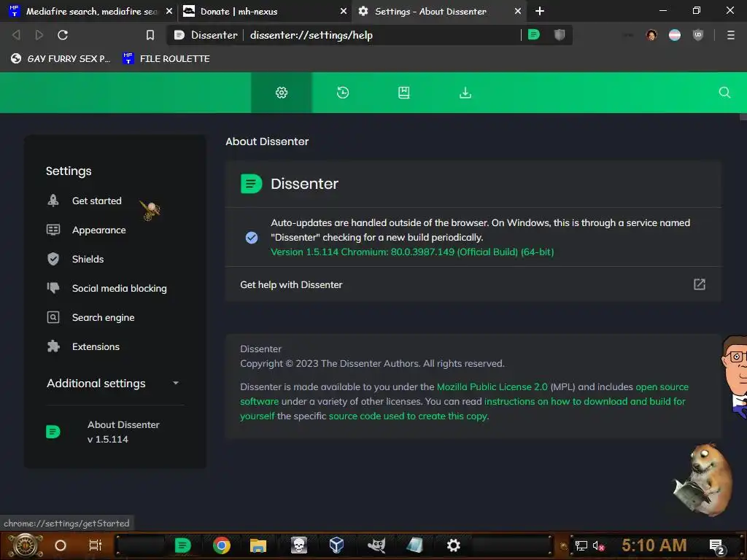Open File Explorer from the taskbar

click(x=258, y=545)
